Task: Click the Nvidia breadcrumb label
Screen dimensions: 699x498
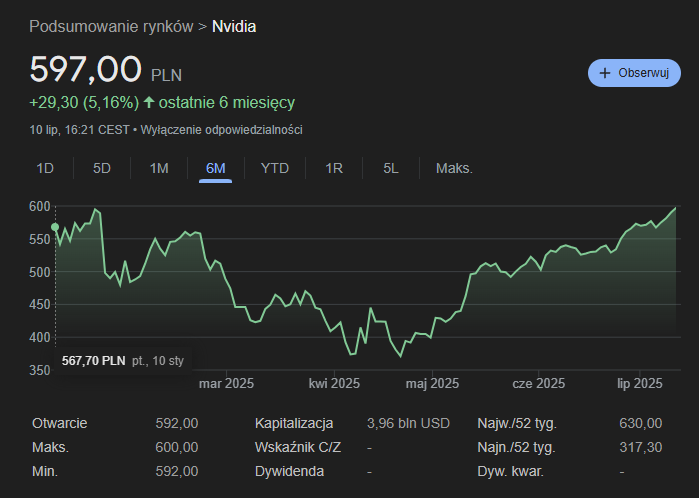Action: click(x=234, y=26)
